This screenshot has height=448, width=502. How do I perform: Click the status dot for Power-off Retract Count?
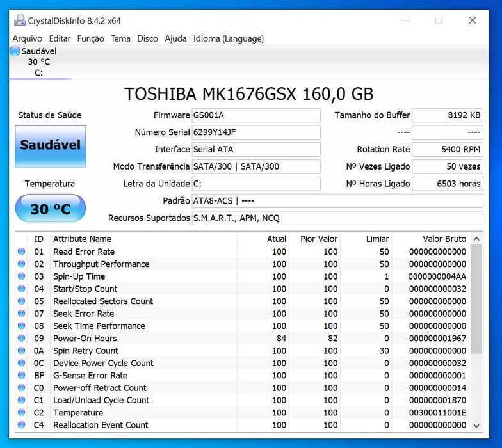[22, 388]
